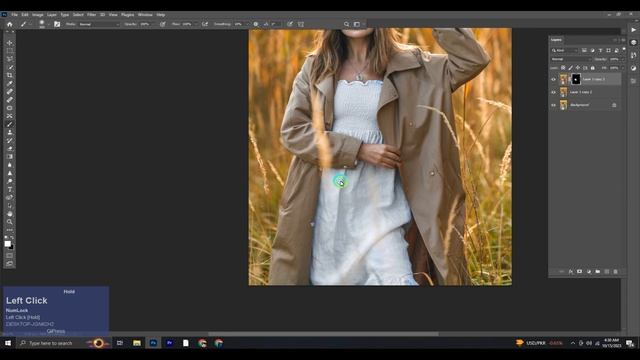Select the Eyedropper tool
This screenshot has width=640, height=360.
[x=9, y=84]
